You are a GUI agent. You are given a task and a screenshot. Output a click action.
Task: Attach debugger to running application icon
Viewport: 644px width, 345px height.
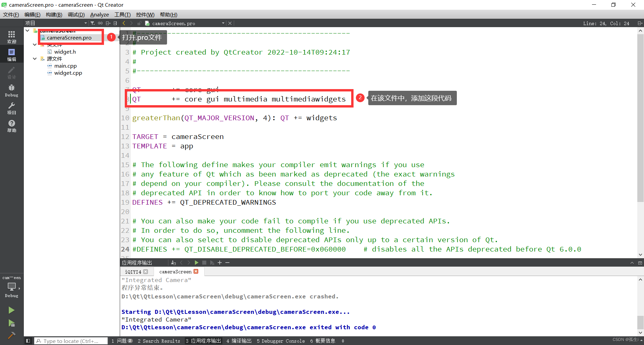click(212, 263)
